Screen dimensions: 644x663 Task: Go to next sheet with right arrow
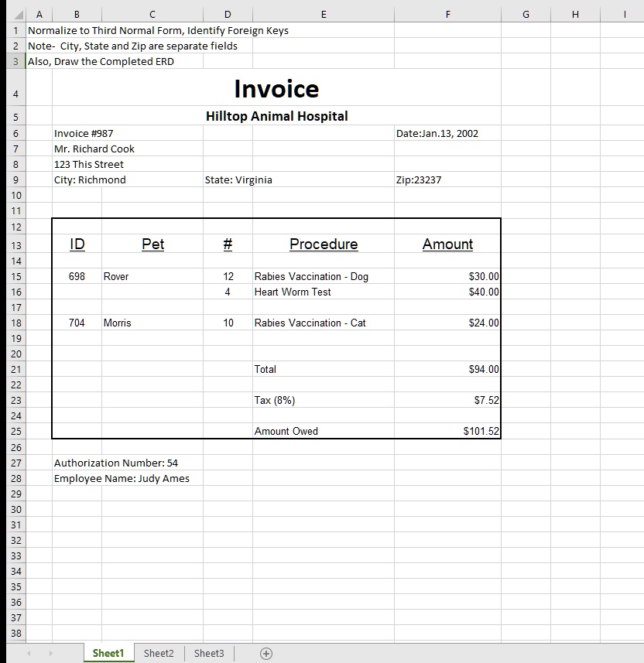(x=50, y=653)
